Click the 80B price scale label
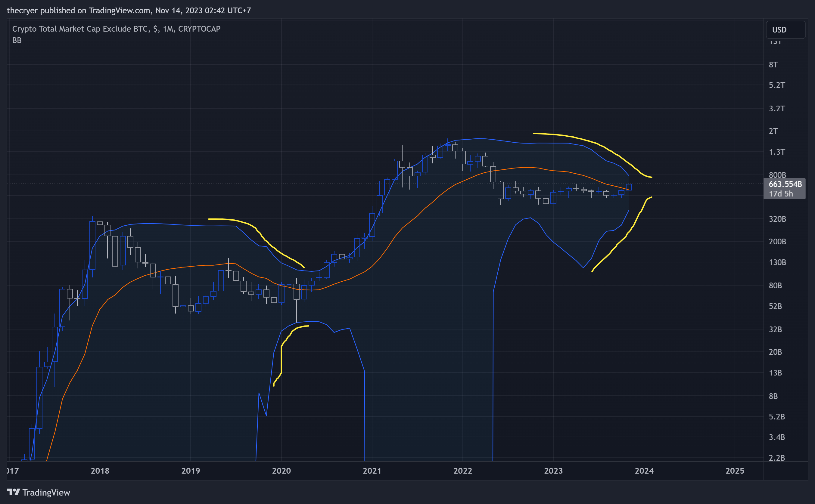The image size is (815, 504). pos(775,285)
